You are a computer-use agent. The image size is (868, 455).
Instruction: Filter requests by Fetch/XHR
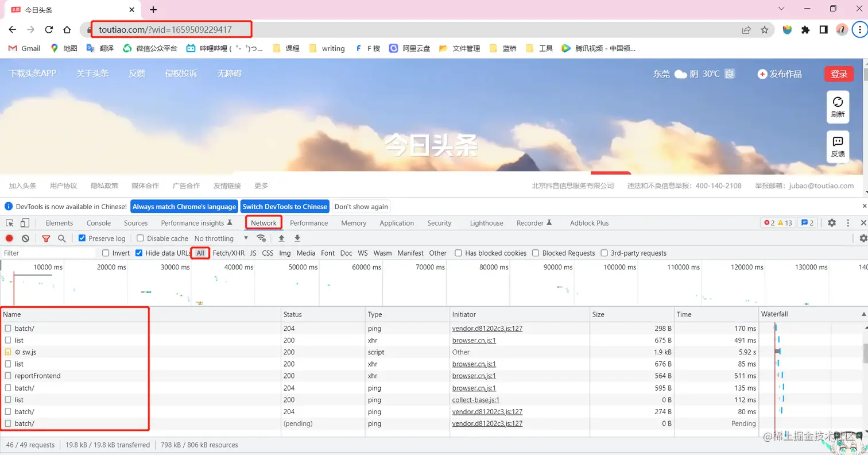pyautogui.click(x=228, y=253)
